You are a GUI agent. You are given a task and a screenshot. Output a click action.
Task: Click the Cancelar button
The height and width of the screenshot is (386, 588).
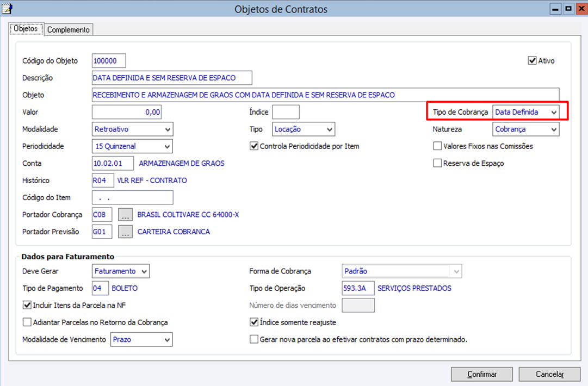549,374
